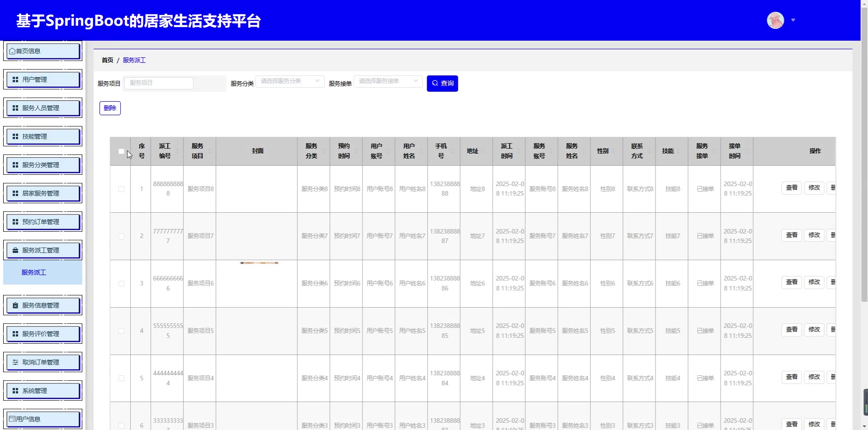
Task: Open the 预约订单管理 sidebar menu
Action: click(x=43, y=222)
